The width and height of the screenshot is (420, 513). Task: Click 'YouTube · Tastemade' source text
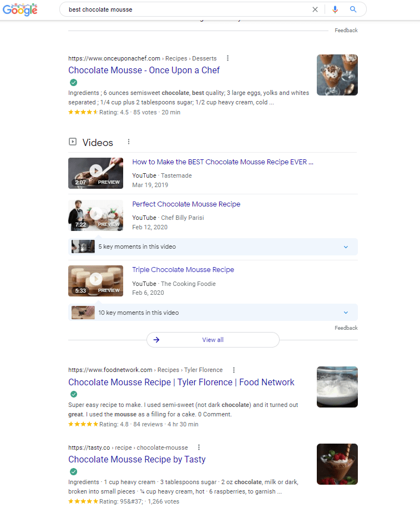pyautogui.click(x=162, y=175)
